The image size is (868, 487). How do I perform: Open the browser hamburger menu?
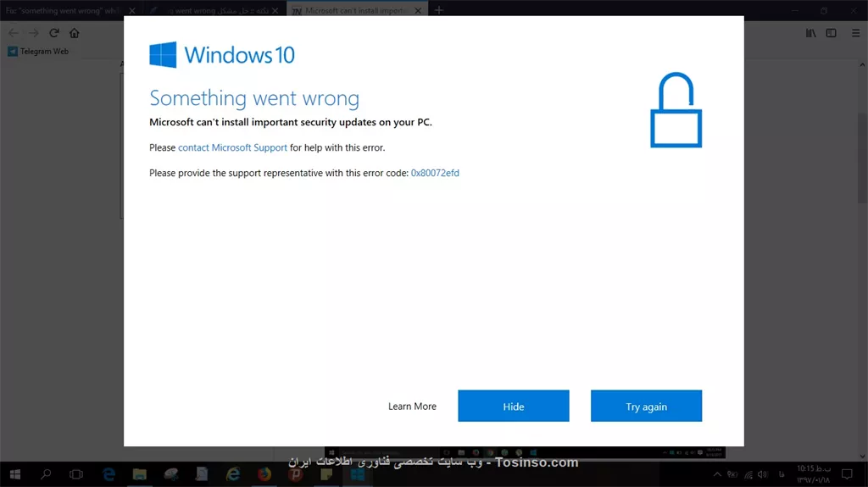coord(856,33)
